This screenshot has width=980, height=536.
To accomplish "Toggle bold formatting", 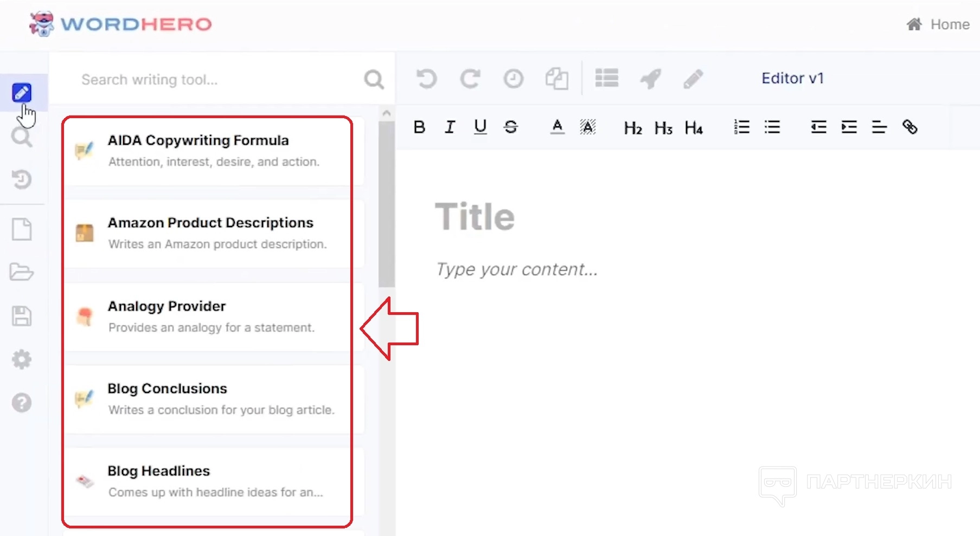I will pyautogui.click(x=419, y=127).
